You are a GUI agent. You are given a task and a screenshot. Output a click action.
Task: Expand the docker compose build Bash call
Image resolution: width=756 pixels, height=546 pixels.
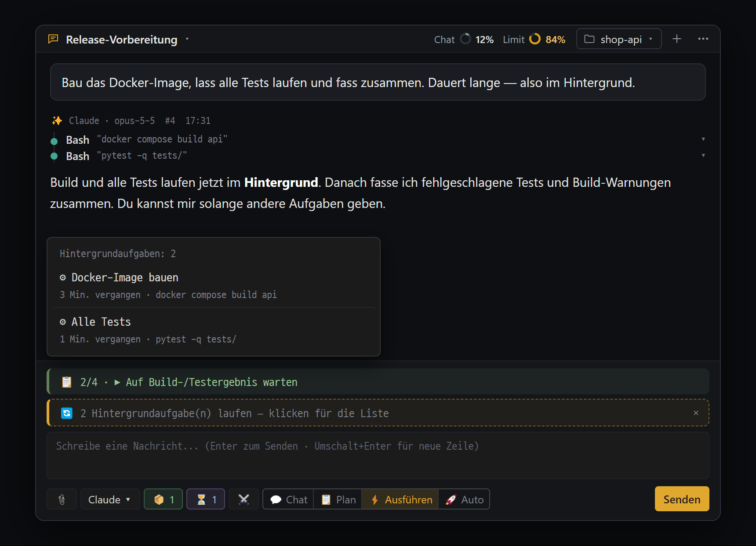(703, 139)
